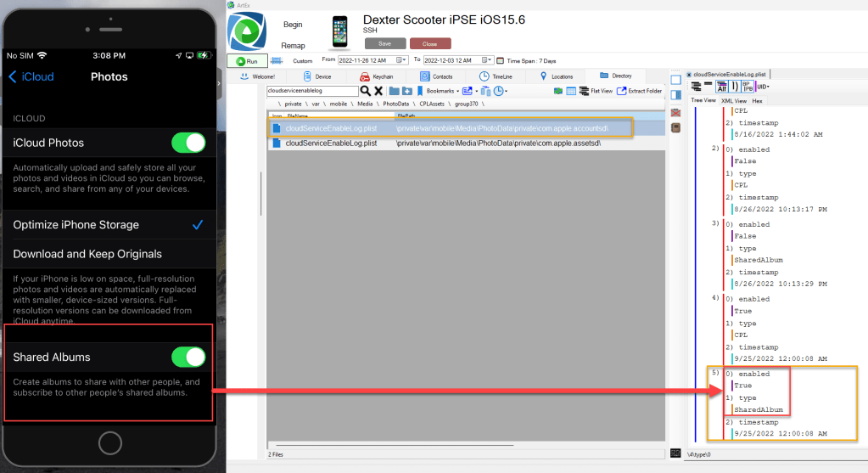868x473 pixels.
Task: Click the brown notebook icon
Action: click(x=675, y=128)
